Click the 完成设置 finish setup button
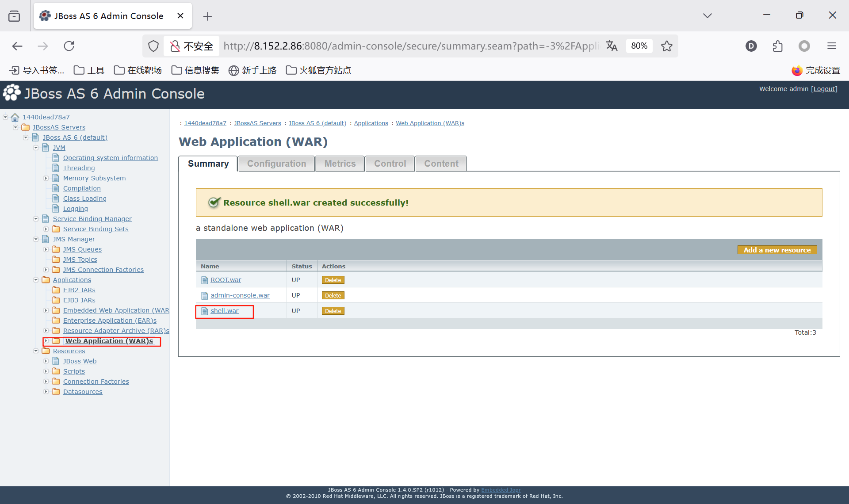Viewport: 849px width, 504px height. [816, 70]
